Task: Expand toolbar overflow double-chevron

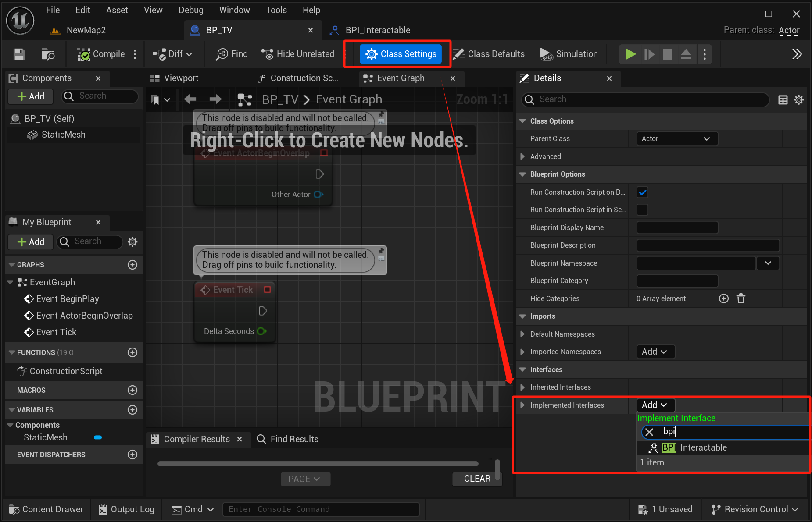Action: pos(797,54)
